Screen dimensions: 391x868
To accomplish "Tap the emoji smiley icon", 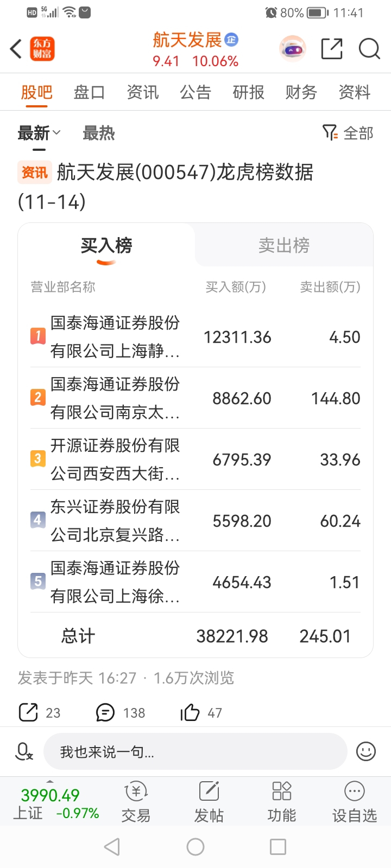I will coord(366,751).
